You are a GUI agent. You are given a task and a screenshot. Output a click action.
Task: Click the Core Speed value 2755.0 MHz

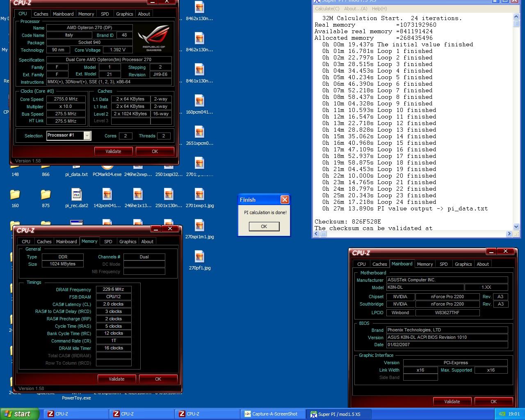66,99
